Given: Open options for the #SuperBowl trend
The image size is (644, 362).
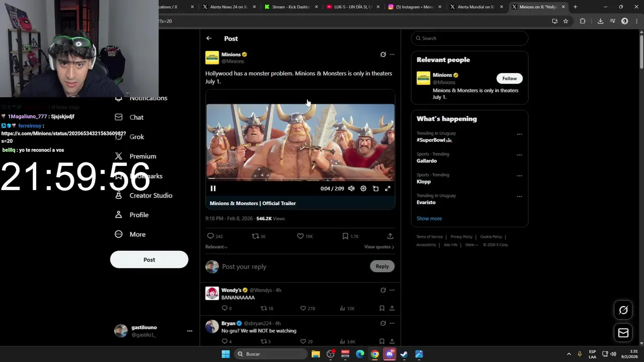Looking at the screenshot, I should (x=519, y=134).
